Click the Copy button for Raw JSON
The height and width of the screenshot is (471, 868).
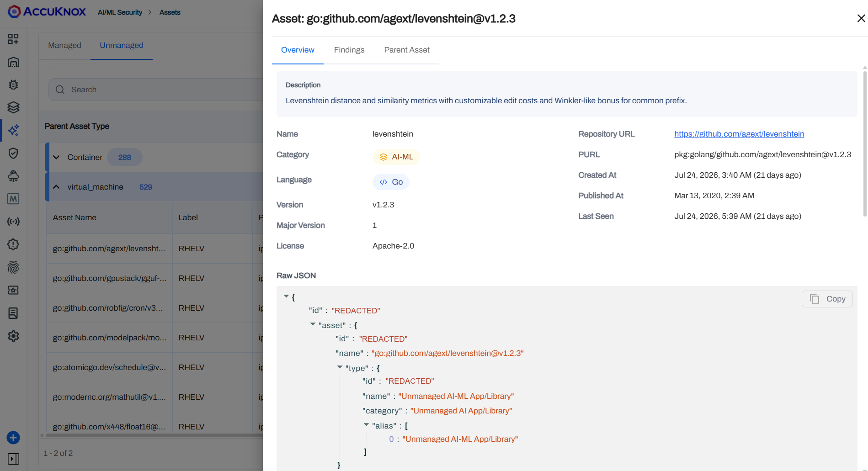(827, 299)
